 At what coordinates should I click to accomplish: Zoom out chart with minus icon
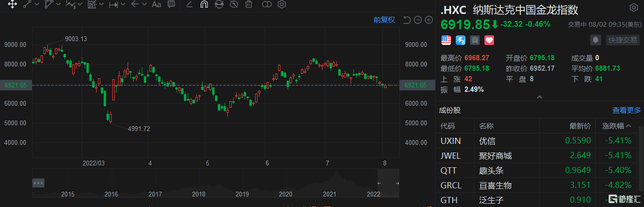click(x=418, y=20)
